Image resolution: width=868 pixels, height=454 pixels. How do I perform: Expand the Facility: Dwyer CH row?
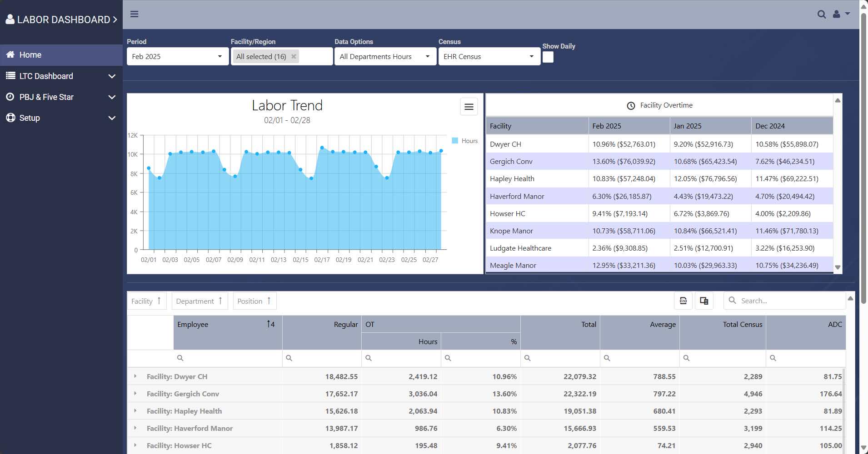pos(135,376)
